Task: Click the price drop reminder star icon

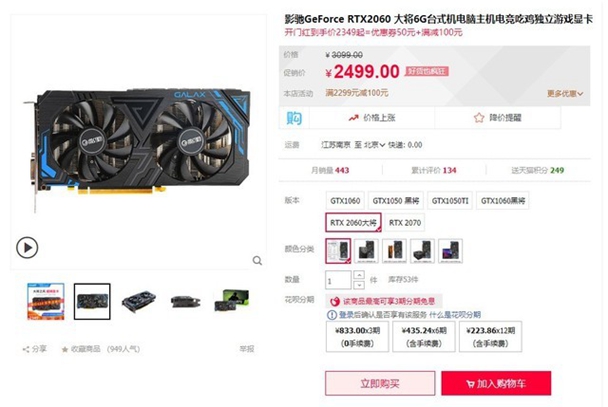Action: tap(479, 117)
